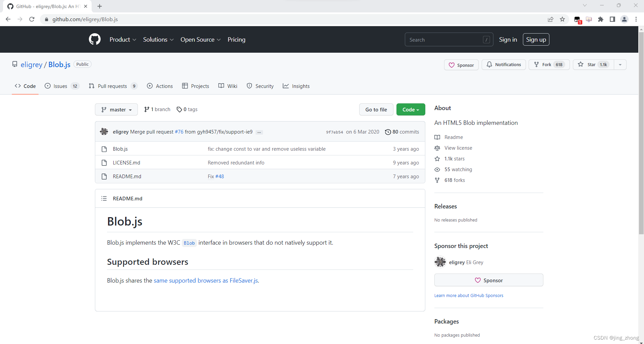Open the Pricing page

(x=236, y=40)
